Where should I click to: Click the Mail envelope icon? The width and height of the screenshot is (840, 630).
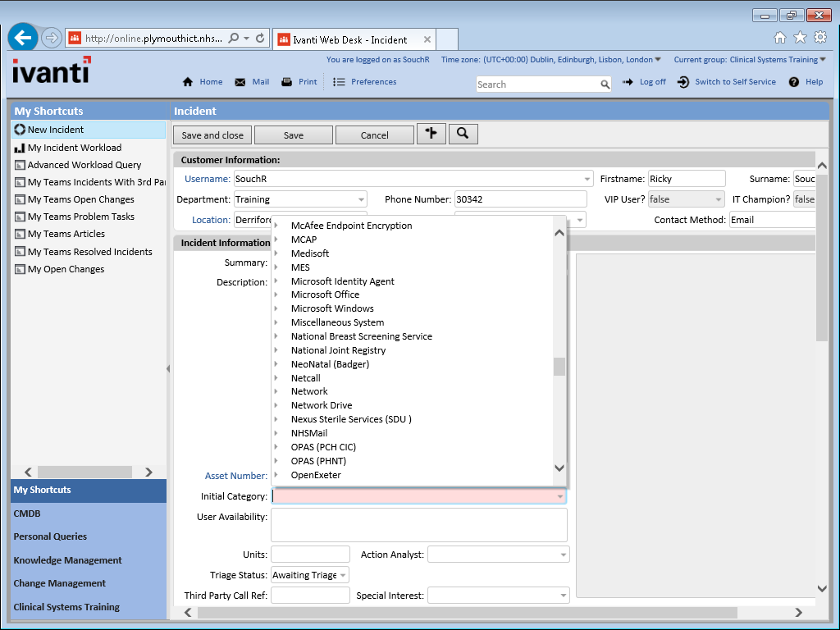pos(240,82)
